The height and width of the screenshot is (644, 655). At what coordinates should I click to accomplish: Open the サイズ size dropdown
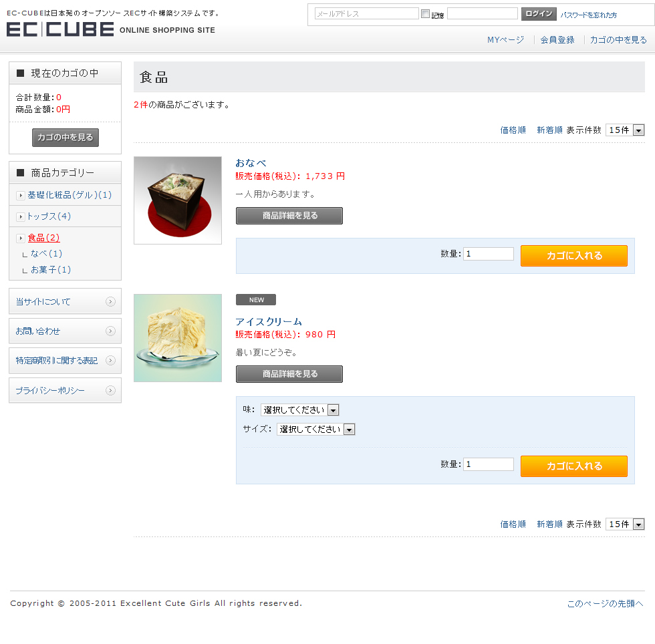click(315, 430)
